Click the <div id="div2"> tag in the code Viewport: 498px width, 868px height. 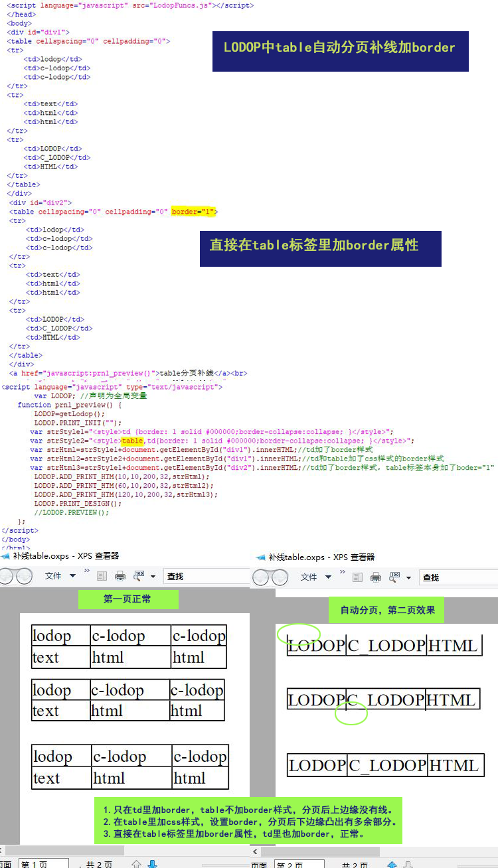coord(41,202)
